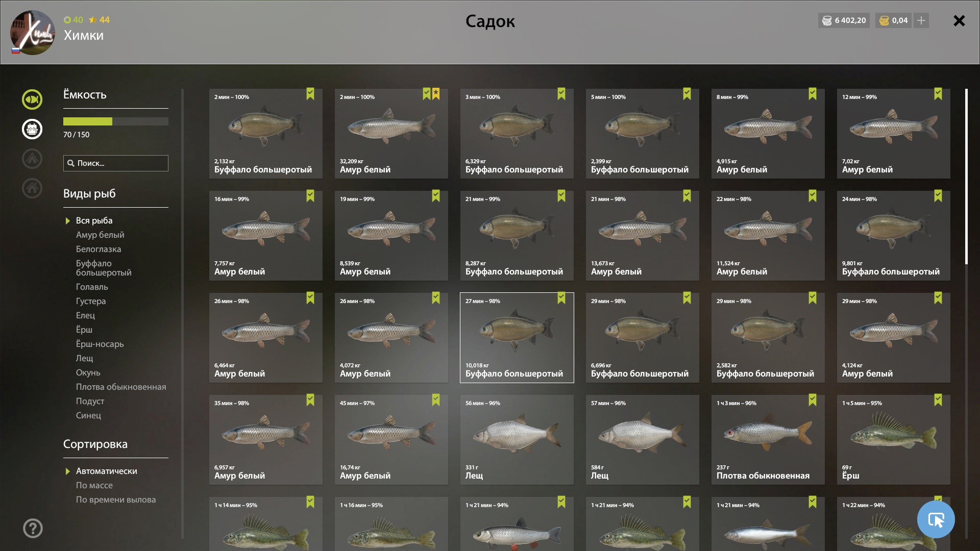Open the fish keepnet sidebar icon

pyautogui.click(x=32, y=99)
